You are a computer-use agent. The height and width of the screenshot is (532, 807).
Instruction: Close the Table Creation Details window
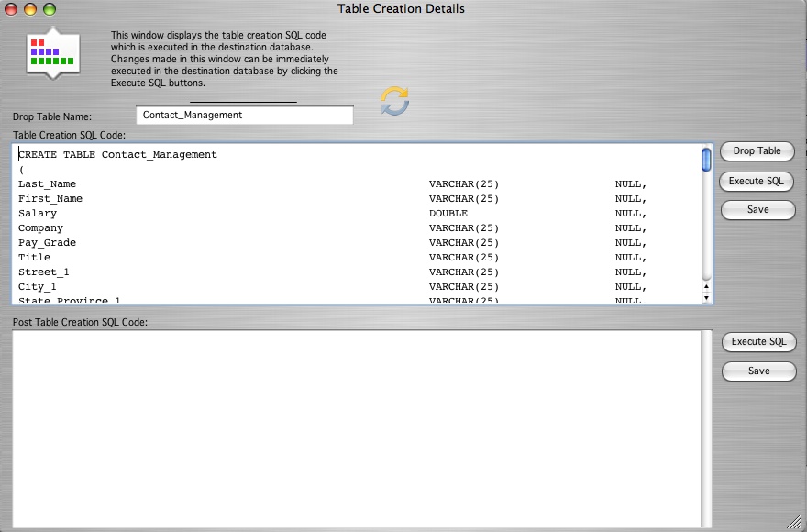click(12, 9)
